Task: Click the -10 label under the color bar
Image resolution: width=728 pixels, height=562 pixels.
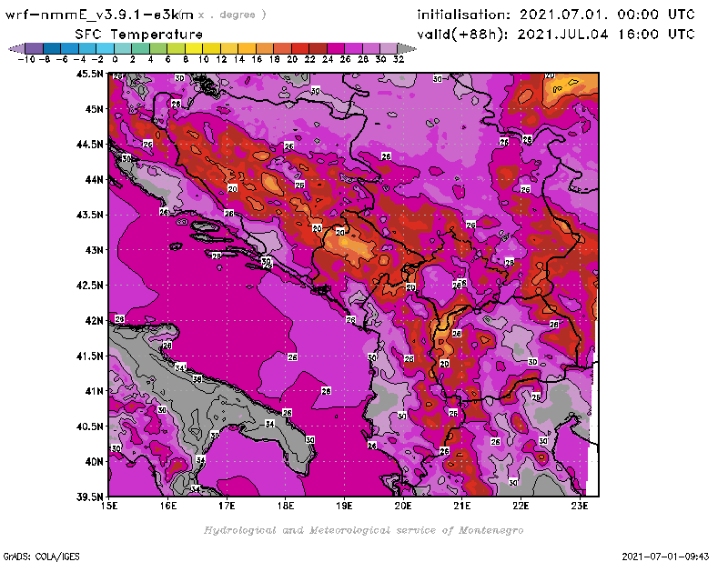Action: [x=26, y=59]
